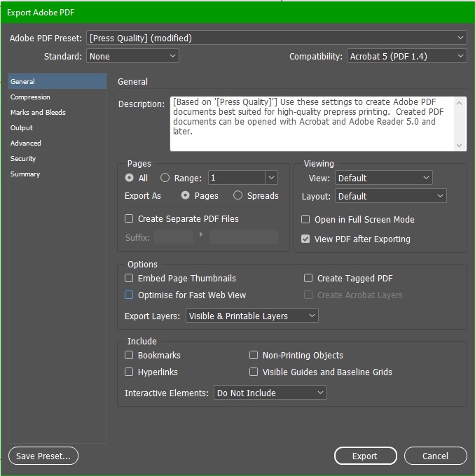Switch to the Compression section

(57, 97)
